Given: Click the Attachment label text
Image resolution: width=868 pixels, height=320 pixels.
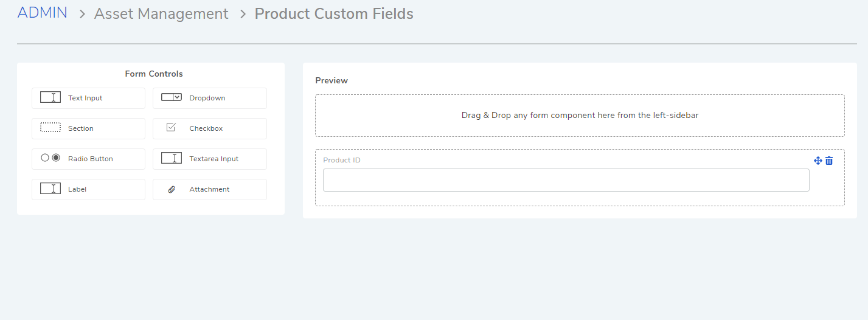Looking at the screenshot, I should (209, 189).
